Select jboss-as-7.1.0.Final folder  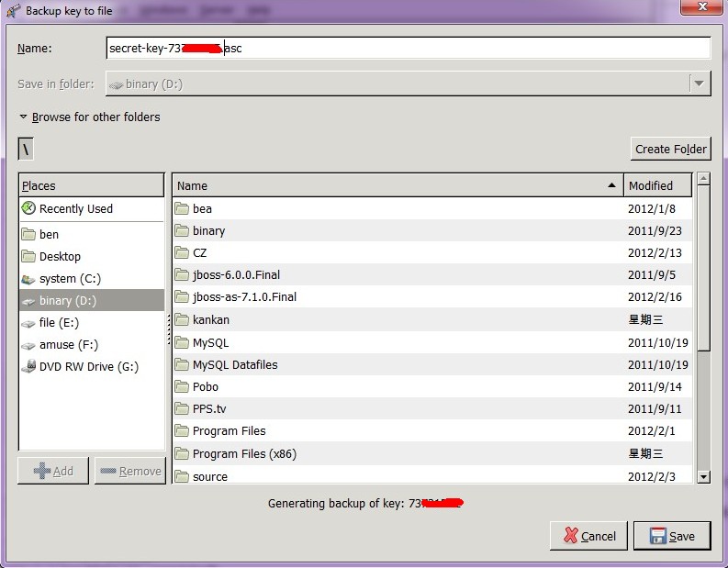(x=432, y=297)
